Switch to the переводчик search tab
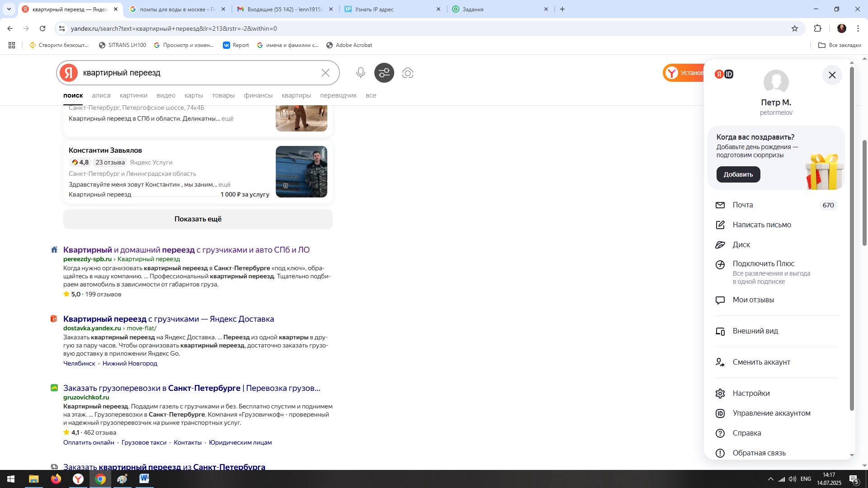868x488 pixels. (338, 95)
